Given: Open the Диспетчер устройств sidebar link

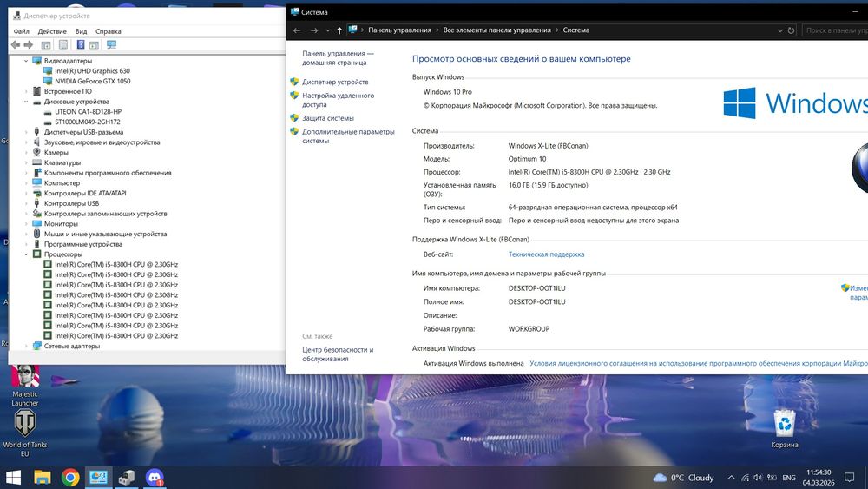Looking at the screenshot, I should click(335, 82).
